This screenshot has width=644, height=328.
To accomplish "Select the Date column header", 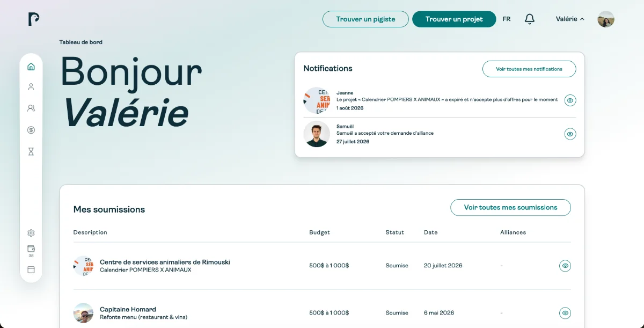I will pos(430,232).
